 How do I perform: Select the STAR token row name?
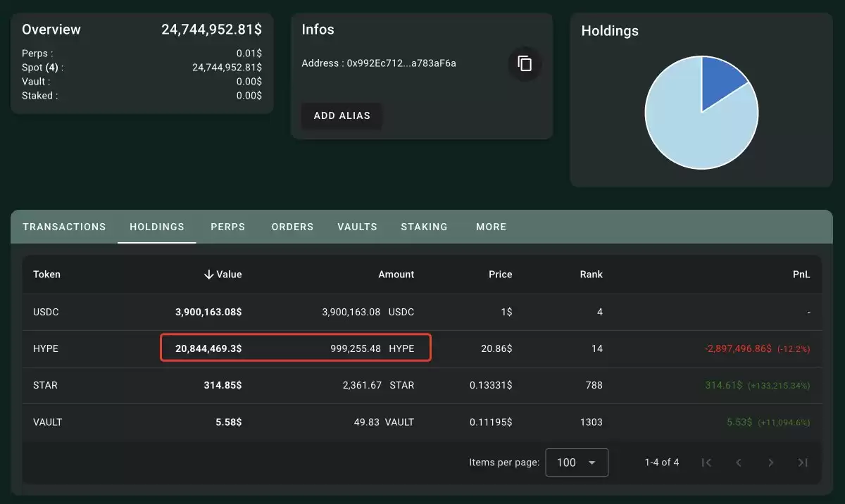45,385
